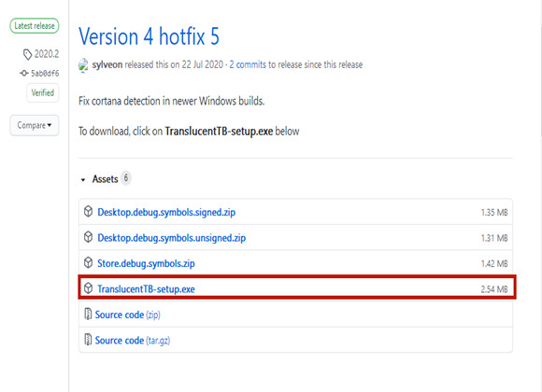Click the package icon beside TranslucentTB-setup.exe
The height and width of the screenshot is (392, 542).
(x=88, y=288)
